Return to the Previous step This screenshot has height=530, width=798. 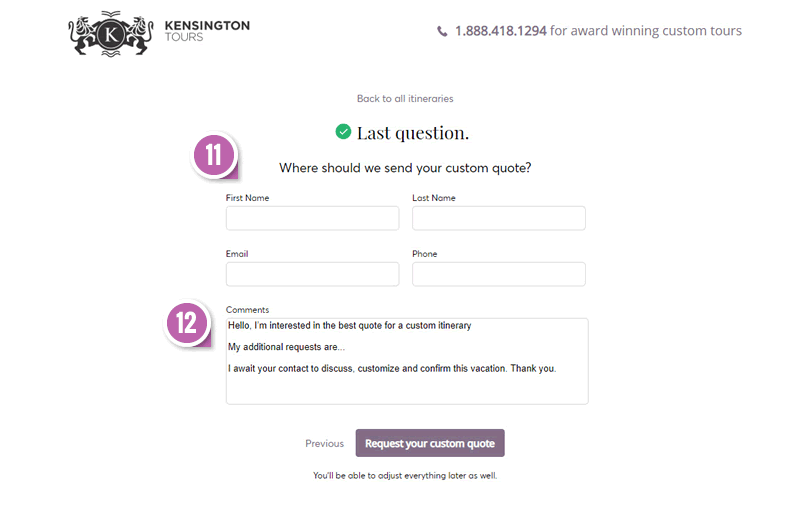pyautogui.click(x=325, y=443)
